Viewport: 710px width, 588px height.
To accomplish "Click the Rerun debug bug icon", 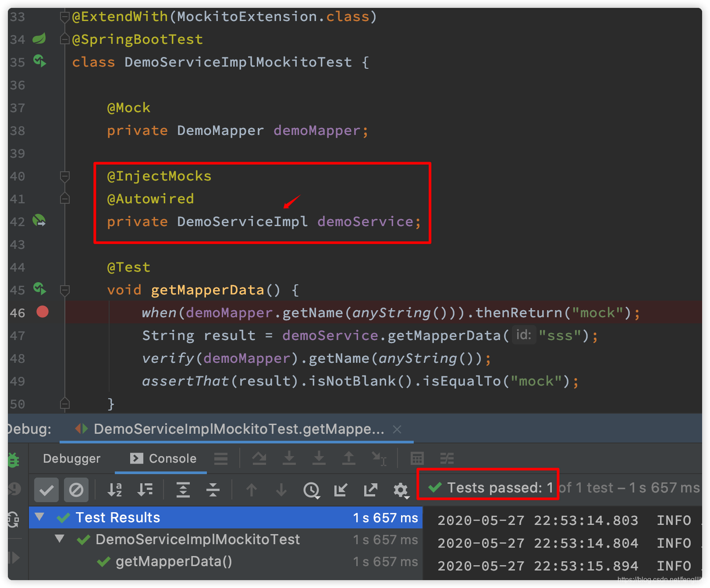I will click(x=13, y=460).
